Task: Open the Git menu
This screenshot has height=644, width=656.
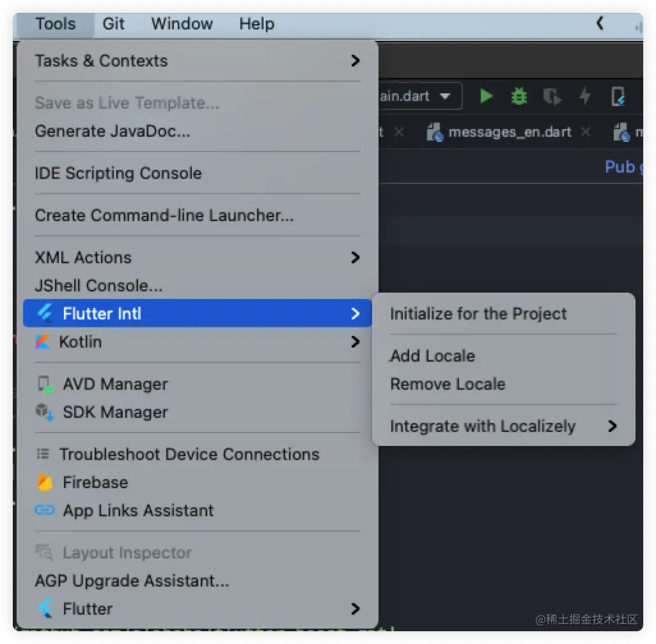Action: [x=113, y=24]
